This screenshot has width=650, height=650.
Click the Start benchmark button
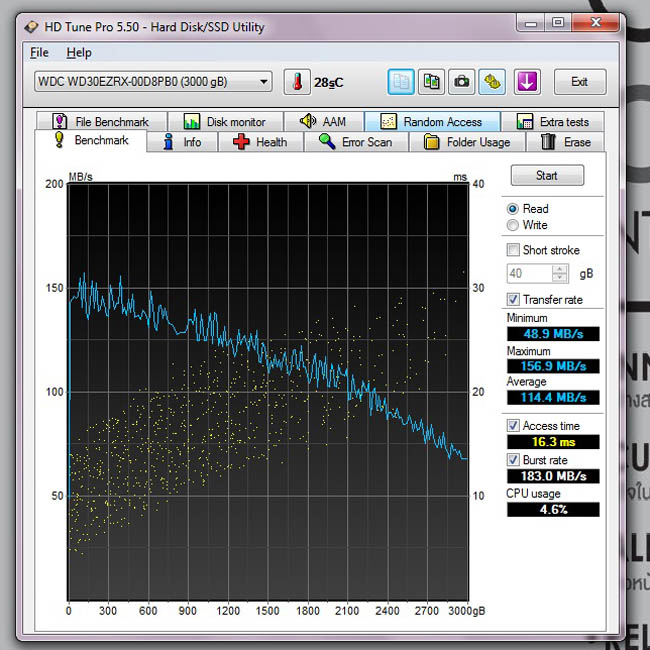547,175
